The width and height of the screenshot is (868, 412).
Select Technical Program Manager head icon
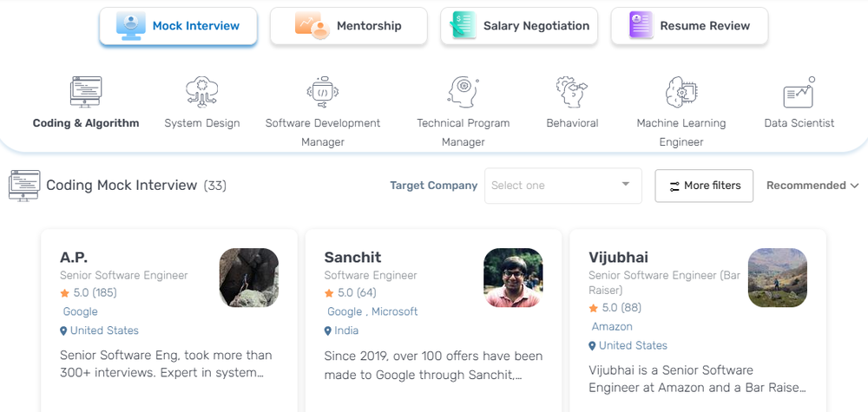point(463,92)
